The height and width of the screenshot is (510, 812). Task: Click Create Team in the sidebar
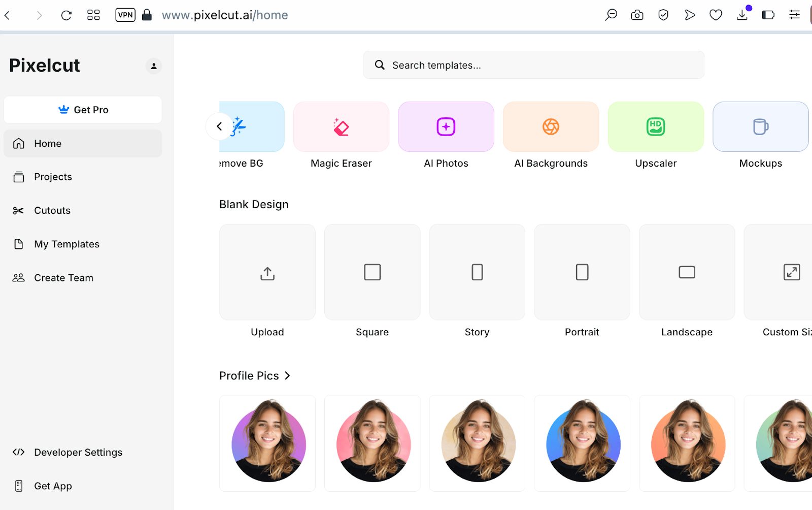pyautogui.click(x=83, y=278)
